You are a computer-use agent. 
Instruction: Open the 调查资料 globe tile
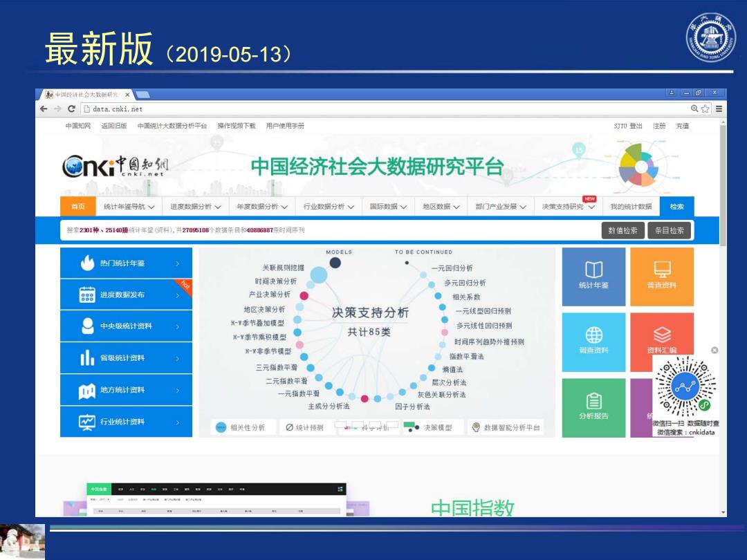point(593,342)
